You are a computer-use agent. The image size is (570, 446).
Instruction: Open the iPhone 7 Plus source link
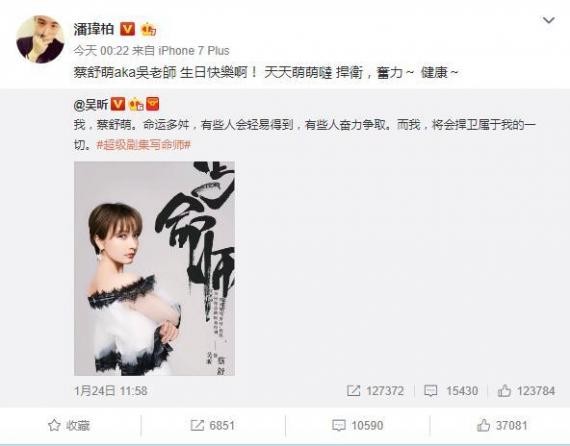[x=194, y=51]
